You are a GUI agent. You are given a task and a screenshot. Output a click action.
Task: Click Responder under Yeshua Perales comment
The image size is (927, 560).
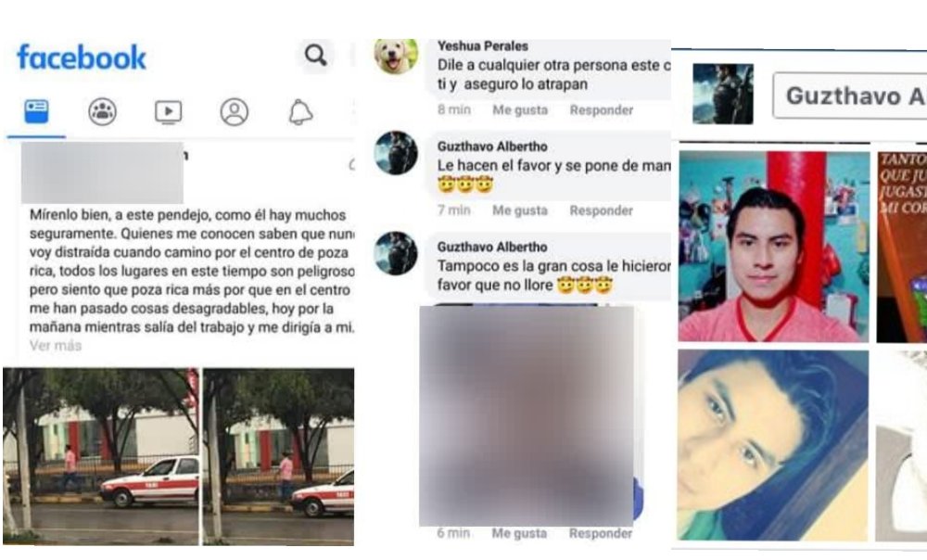(x=601, y=110)
